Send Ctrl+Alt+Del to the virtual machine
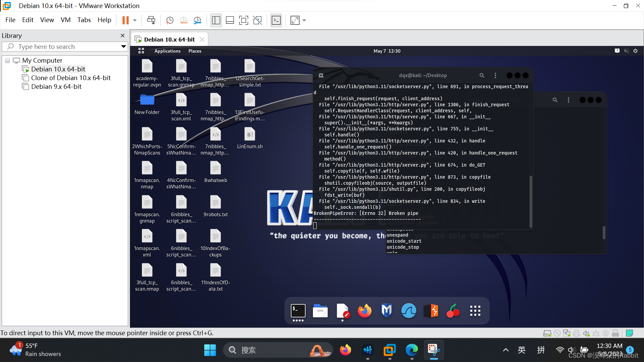The height and width of the screenshot is (362, 644). point(151,20)
